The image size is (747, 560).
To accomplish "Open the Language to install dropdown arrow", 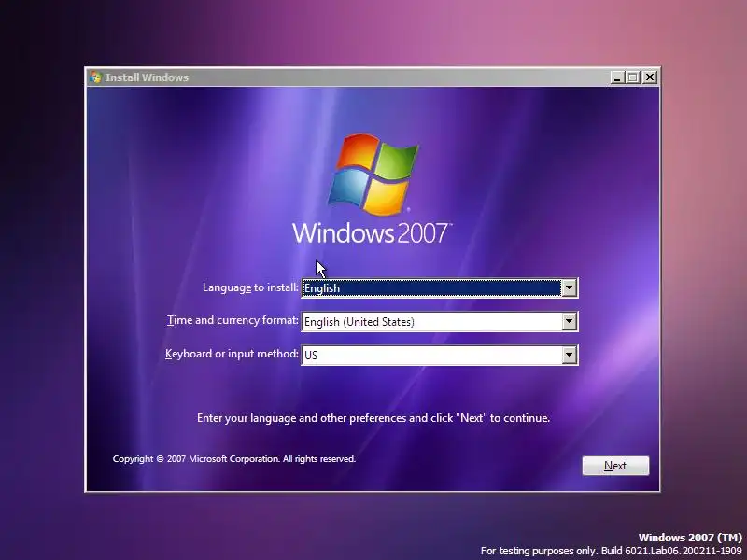I will (x=569, y=288).
